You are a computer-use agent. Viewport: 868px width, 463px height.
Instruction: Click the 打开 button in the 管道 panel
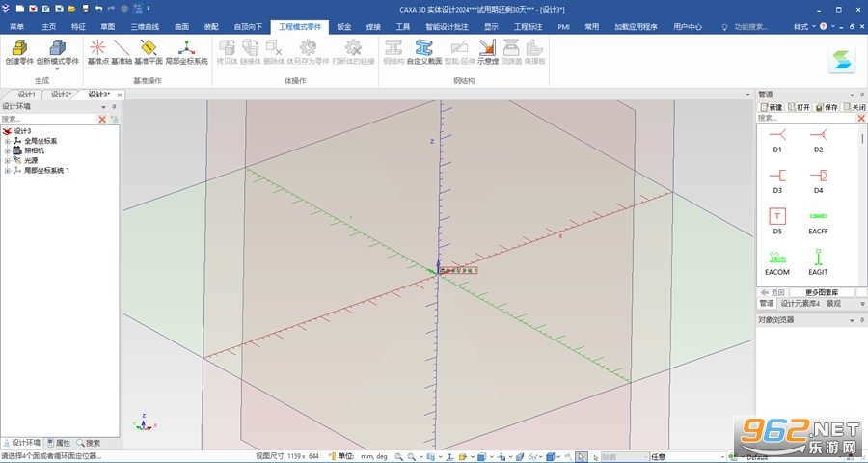coord(800,107)
